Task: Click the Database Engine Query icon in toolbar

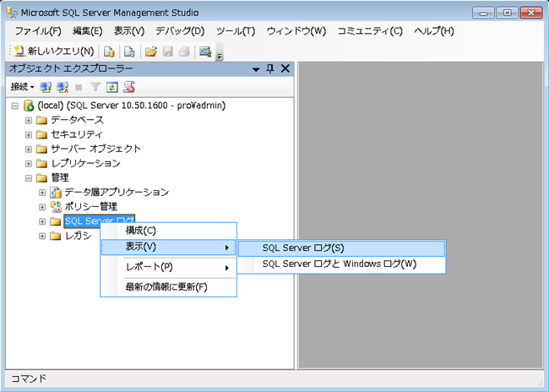Action: [x=109, y=52]
